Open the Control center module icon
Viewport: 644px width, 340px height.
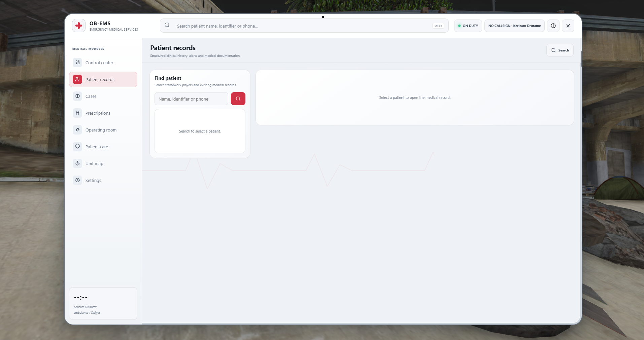click(x=77, y=63)
